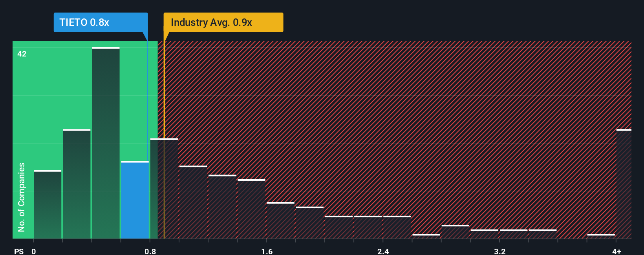Click the 3.2 axis tick label
The width and height of the screenshot is (644, 255).
[x=499, y=251]
